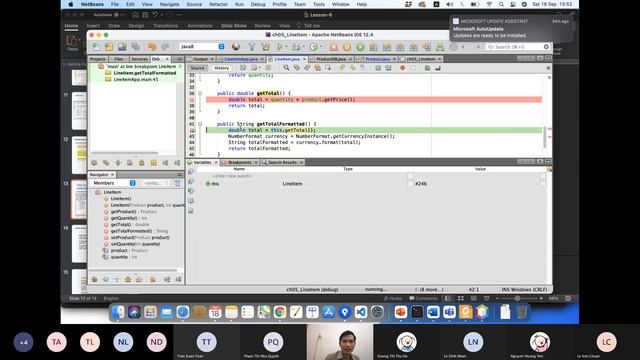Screen dimensions: 640x360
Task: Click the Source view button
Action: (197, 68)
